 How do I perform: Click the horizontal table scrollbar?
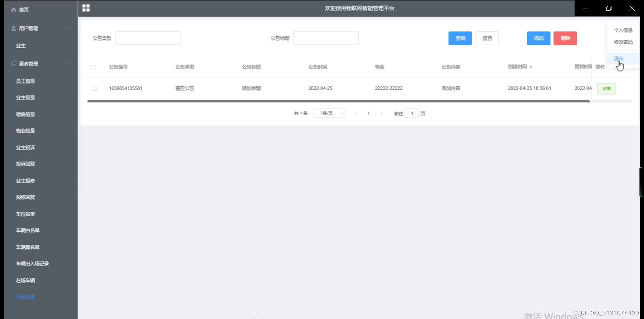[338, 101]
